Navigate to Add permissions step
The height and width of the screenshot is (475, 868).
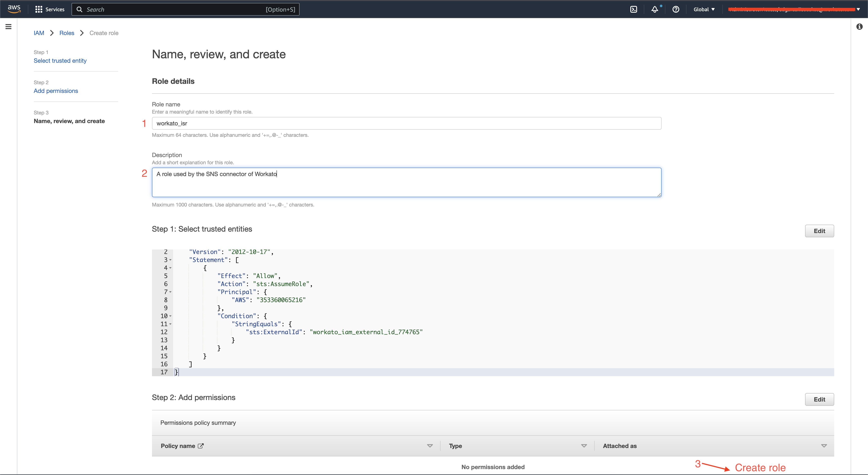tap(56, 91)
